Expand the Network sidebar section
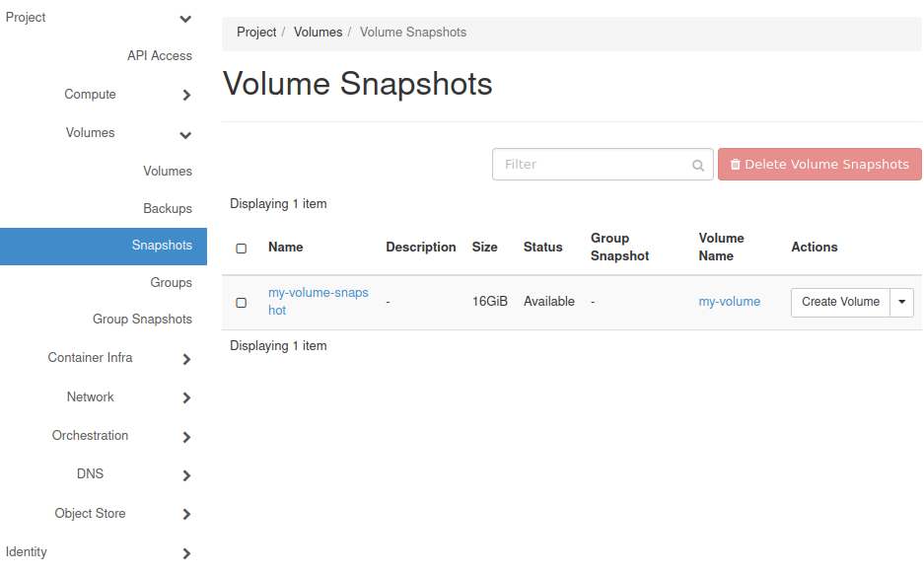The height and width of the screenshot is (573, 924). pyautogui.click(x=186, y=398)
